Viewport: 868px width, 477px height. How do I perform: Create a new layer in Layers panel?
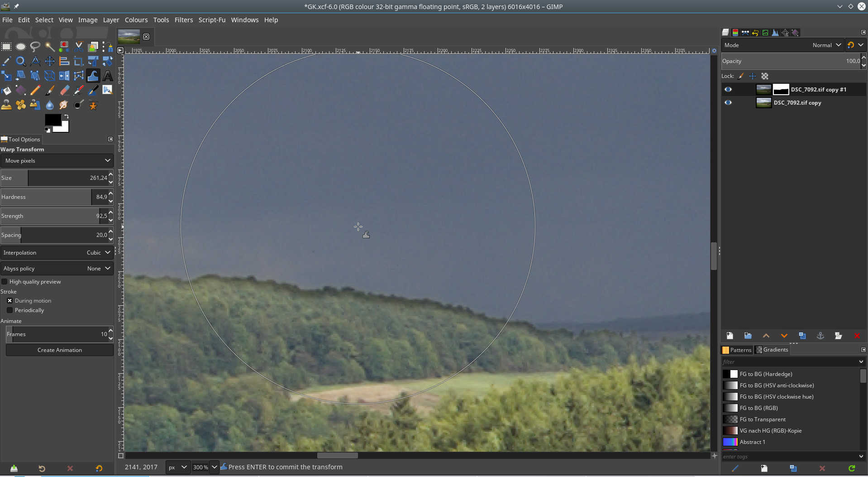point(730,336)
